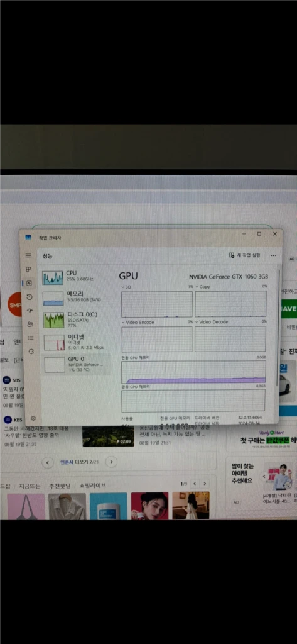Select the CPU performance item
This screenshot has width=297, height=644.
click(75, 277)
